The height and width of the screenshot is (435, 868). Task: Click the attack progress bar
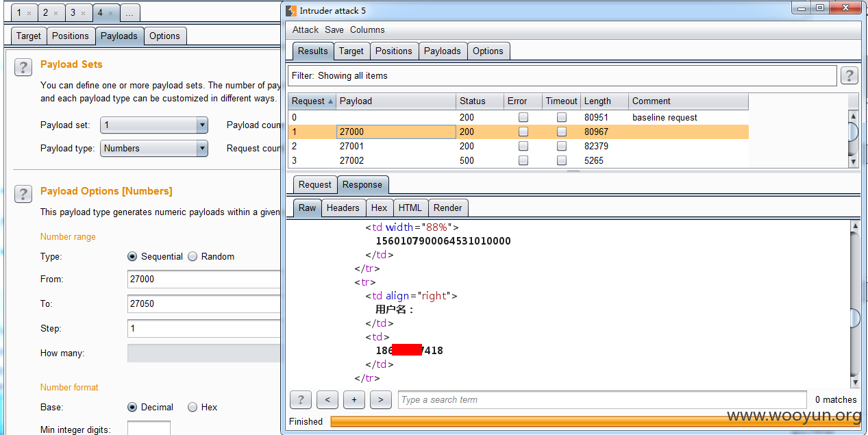pos(594,421)
